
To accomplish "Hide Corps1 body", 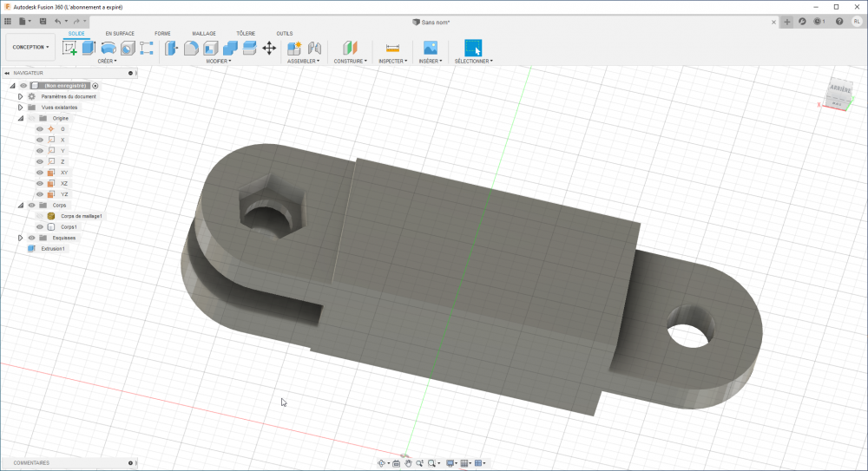I will click(40, 227).
